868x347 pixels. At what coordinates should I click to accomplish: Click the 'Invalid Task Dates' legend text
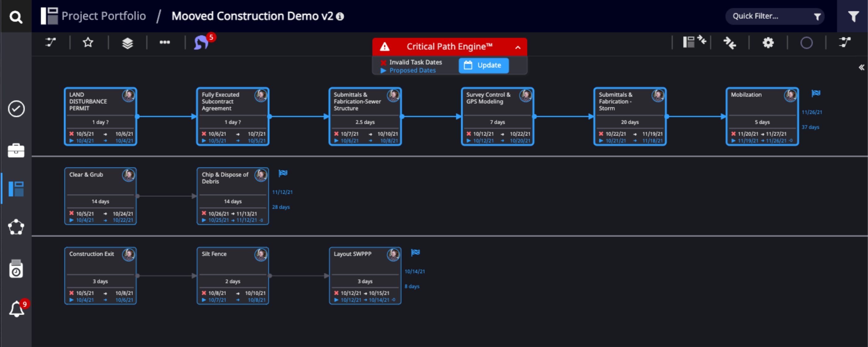[x=415, y=62]
